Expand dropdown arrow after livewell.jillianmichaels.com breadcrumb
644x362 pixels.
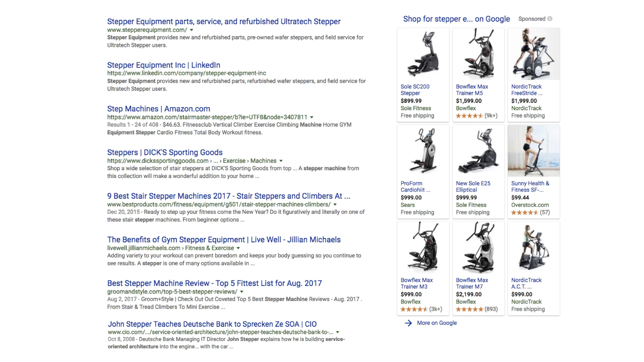[x=238, y=248]
